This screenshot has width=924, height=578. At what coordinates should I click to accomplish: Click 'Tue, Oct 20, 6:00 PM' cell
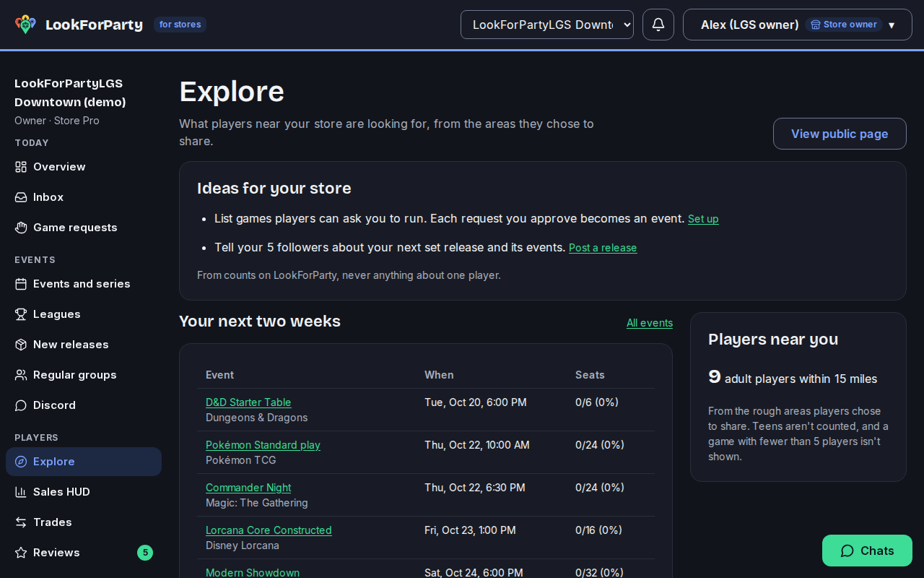476,402
